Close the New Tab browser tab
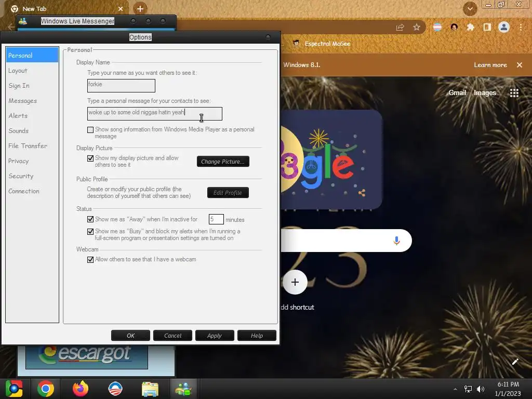This screenshot has width=532, height=399. [121, 9]
